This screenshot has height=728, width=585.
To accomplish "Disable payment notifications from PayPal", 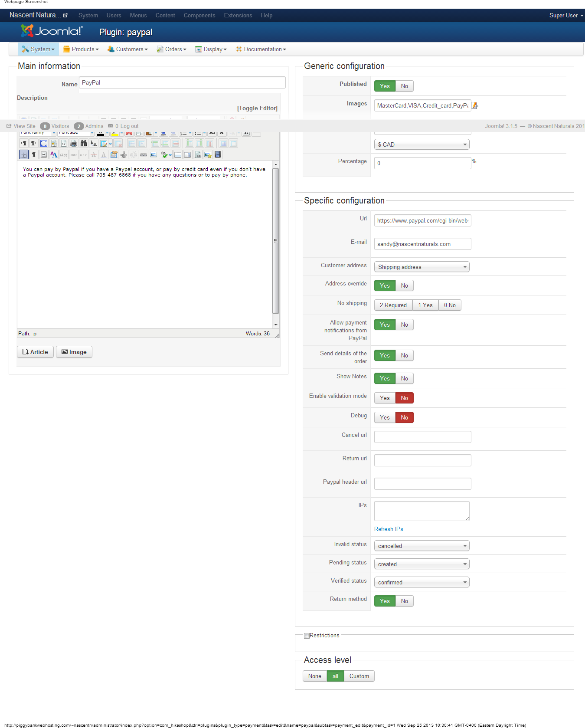I will [x=405, y=325].
